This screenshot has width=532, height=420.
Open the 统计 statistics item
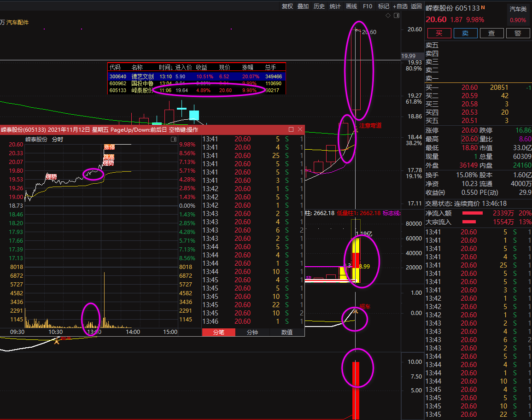point(335,6)
